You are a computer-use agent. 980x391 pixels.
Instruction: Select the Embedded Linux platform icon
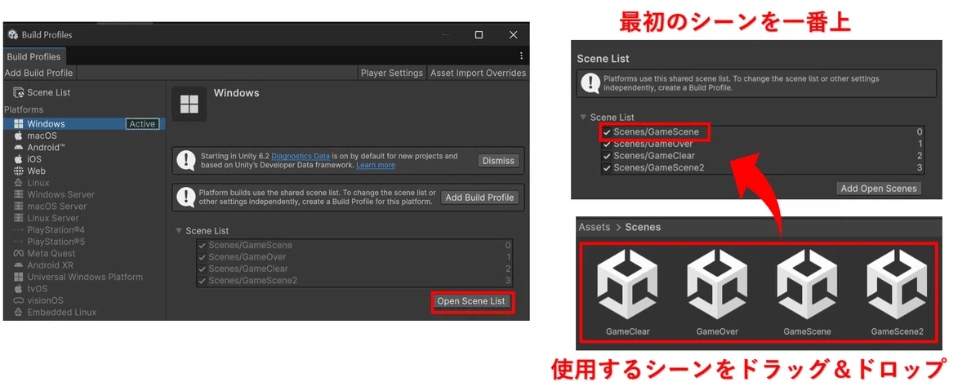pyautogui.click(x=19, y=312)
